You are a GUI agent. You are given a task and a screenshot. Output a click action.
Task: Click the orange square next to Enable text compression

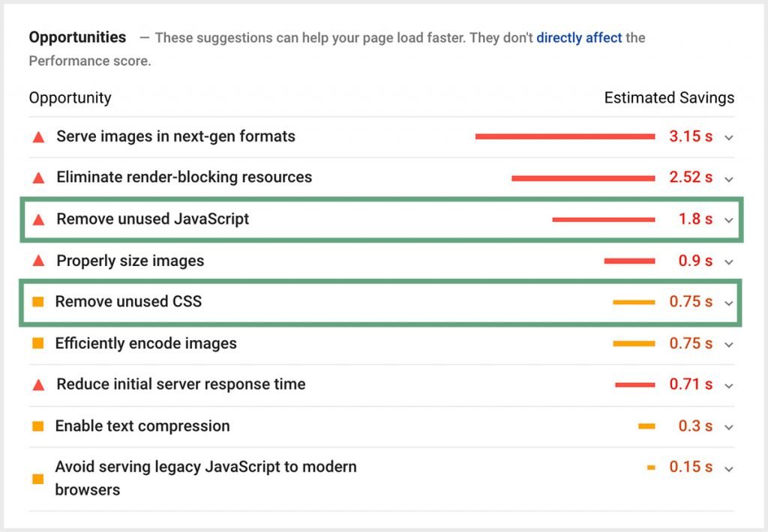(37, 426)
